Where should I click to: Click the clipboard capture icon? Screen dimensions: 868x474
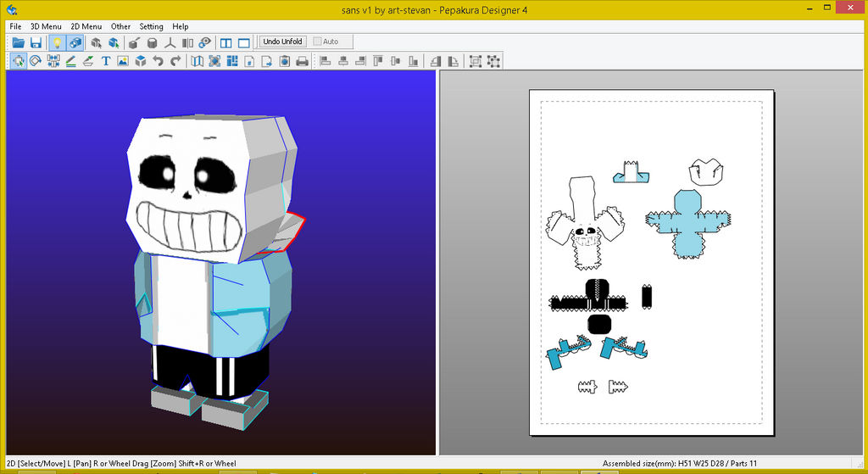coord(285,61)
